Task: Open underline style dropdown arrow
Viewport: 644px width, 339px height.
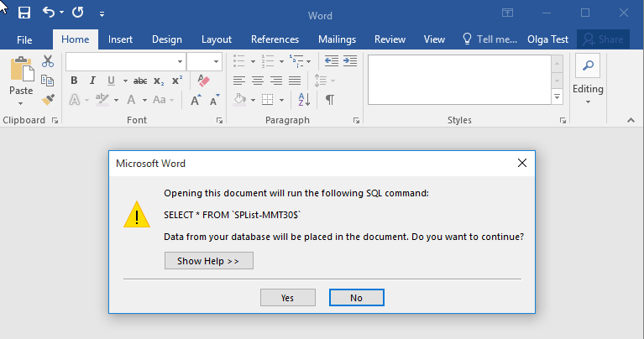Action: click(x=125, y=81)
